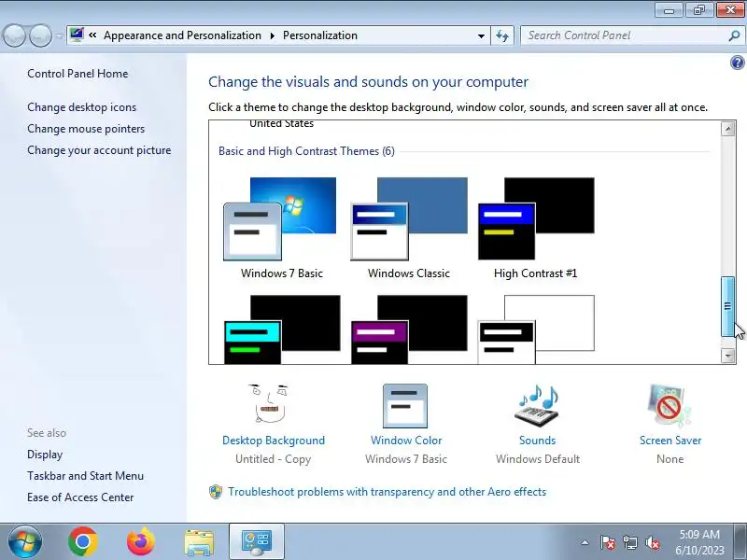
Task: Open the Display link under See also
Action: [45, 455]
